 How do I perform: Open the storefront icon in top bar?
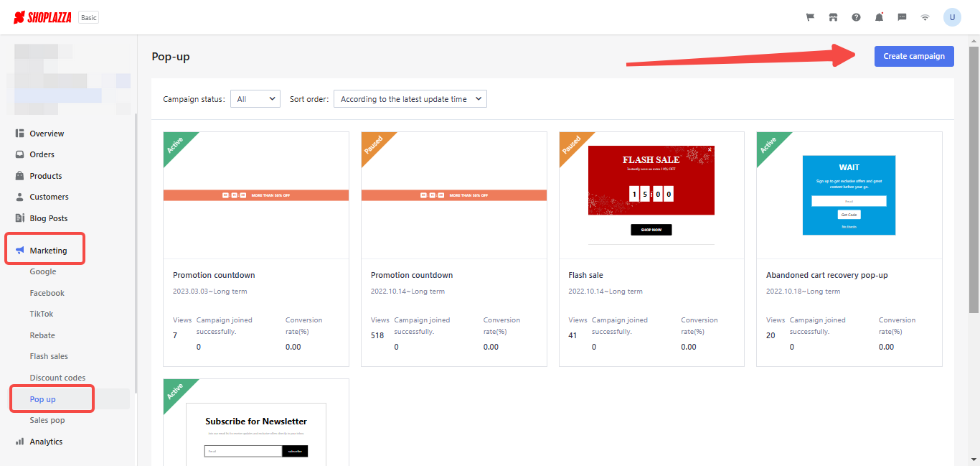click(x=833, y=17)
